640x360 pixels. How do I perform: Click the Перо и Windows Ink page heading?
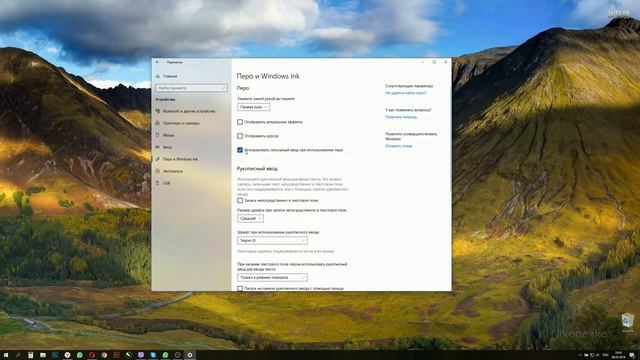(x=268, y=76)
